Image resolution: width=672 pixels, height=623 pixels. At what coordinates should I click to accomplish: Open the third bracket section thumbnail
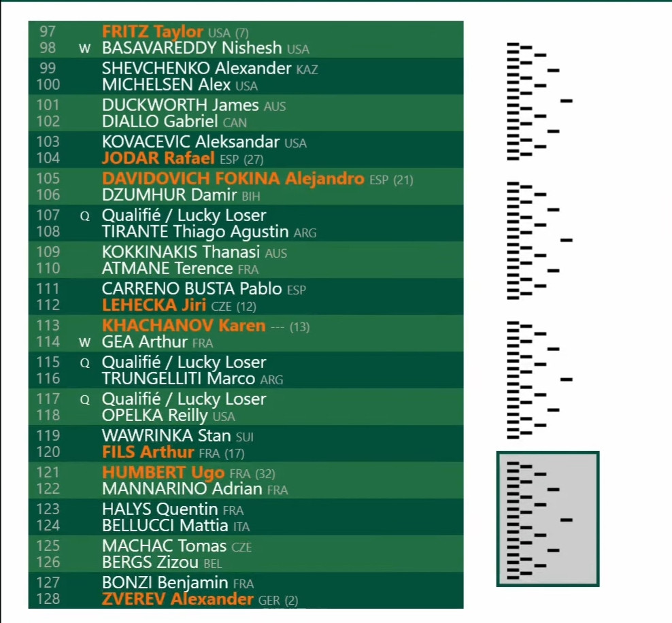539,380
